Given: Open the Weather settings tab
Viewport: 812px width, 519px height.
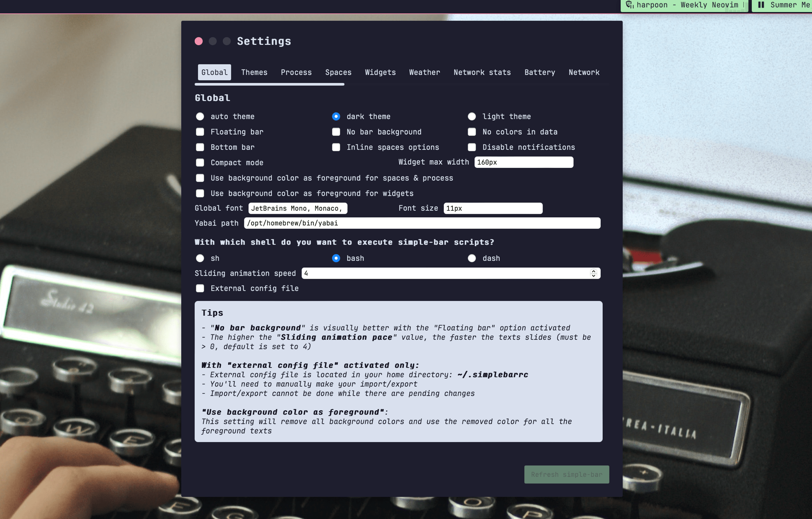Looking at the screenshot, I should pos(424,73).
